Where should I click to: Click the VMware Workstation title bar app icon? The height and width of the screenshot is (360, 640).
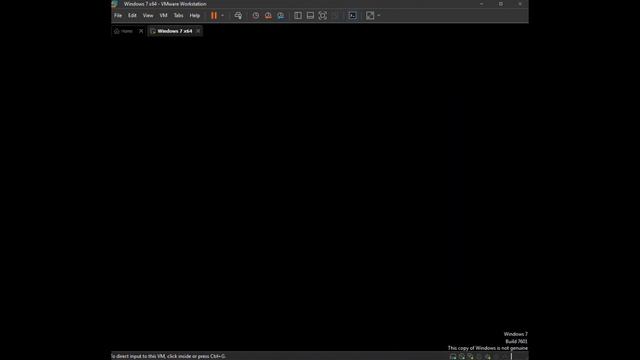(x=115, y=4)
